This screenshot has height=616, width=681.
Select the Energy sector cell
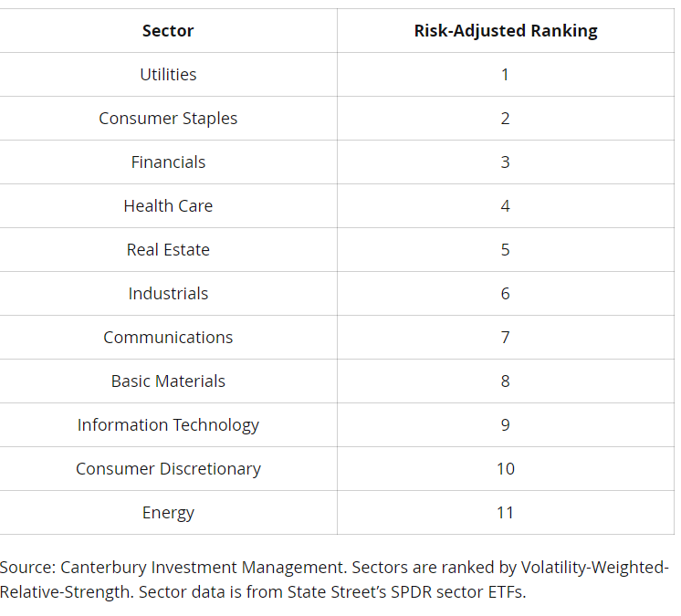[168, 513]
